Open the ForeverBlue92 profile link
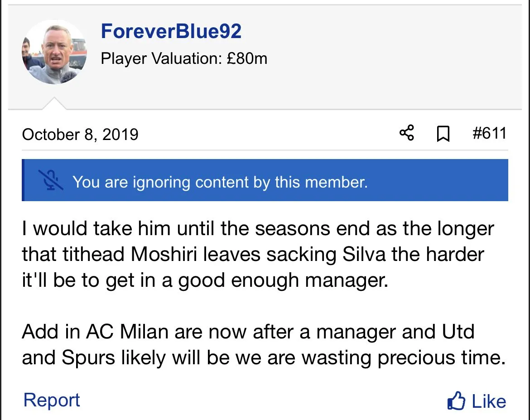 click(171, 32)
